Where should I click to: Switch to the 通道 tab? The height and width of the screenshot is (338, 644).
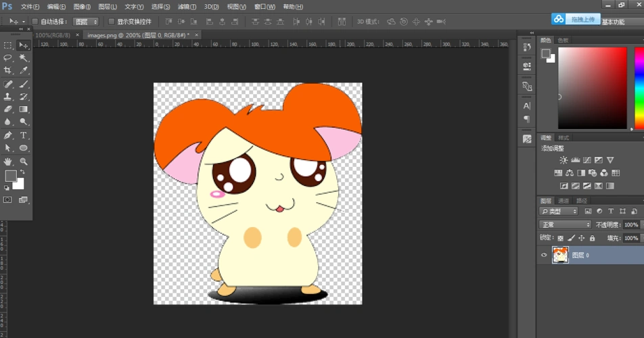coord(563,201)
